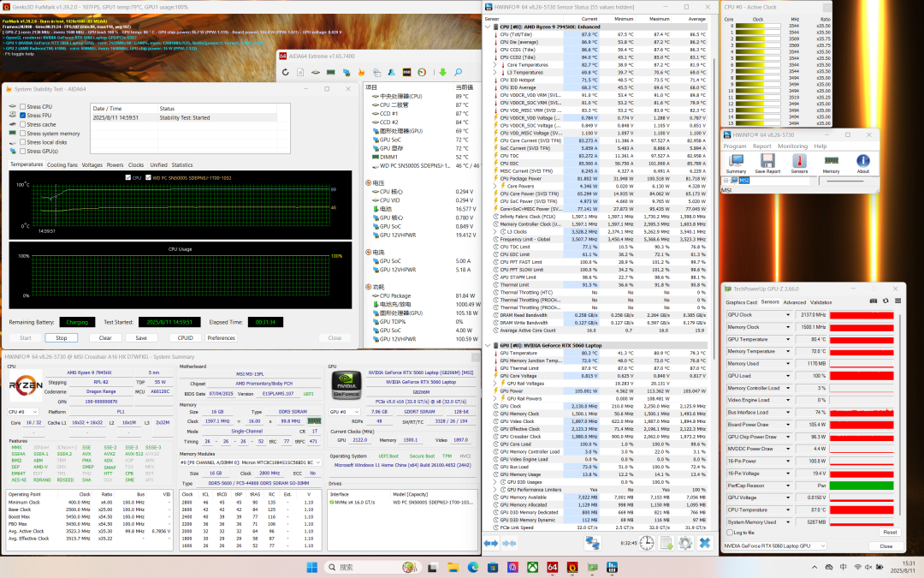Click the magnifier search icon in AIDA64

coord(458,72)
